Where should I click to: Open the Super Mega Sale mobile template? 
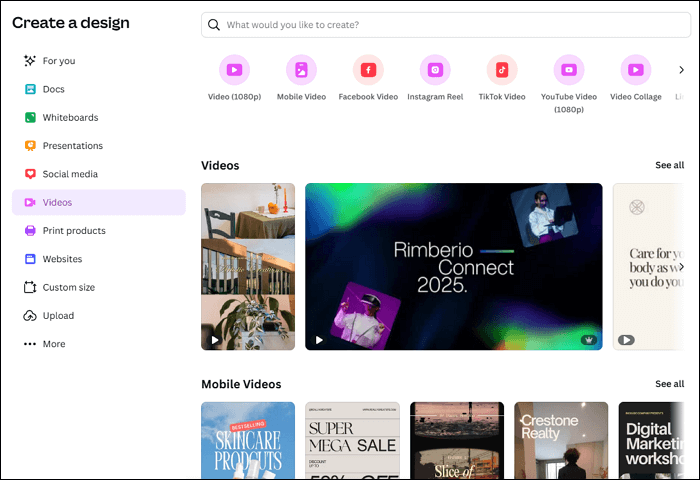point(352,440)
